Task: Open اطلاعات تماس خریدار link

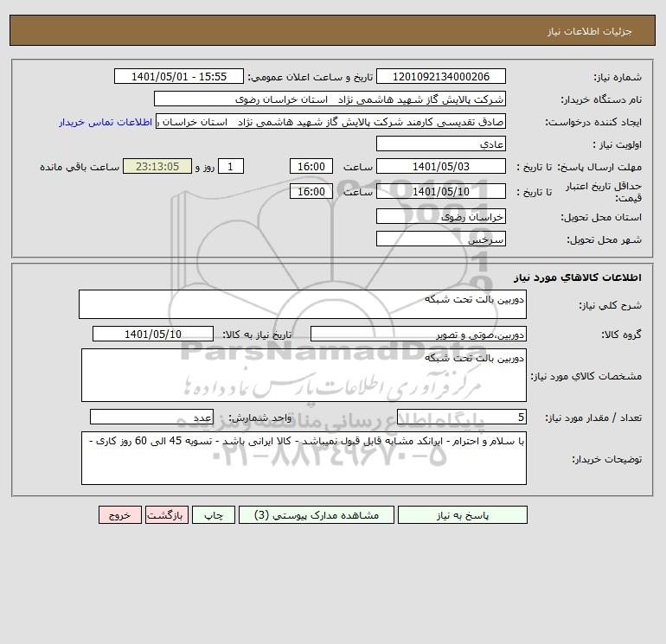Action: pyautogui.click(x=106, y=122)
